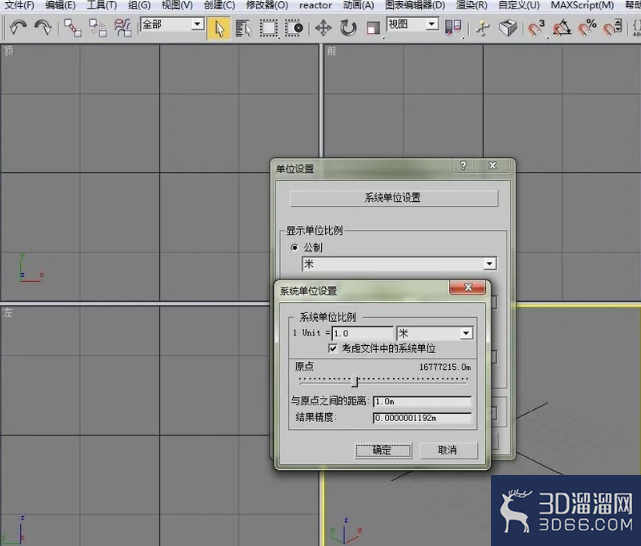Image resolution: width=641 pixels, height=546 pixels.
Task: Open the MAXScript(M) menu
Action: (582, 5)
